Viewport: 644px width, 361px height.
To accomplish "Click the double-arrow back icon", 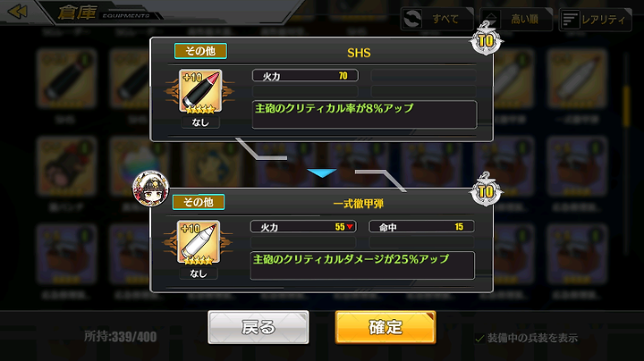I will click(18, 12).
